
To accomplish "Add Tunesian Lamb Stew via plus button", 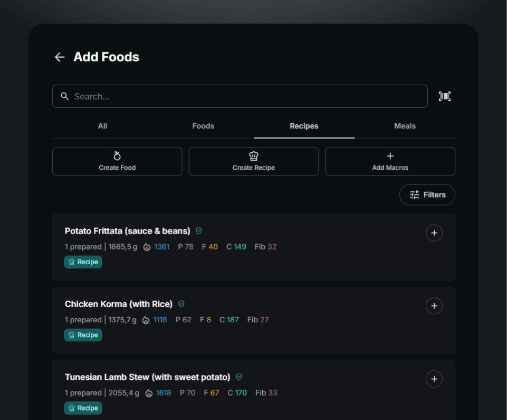I will (434, 379).
